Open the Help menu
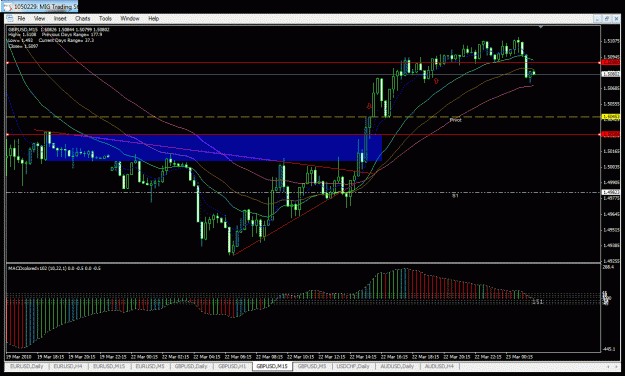625x376 pixels. coord(153,18)
